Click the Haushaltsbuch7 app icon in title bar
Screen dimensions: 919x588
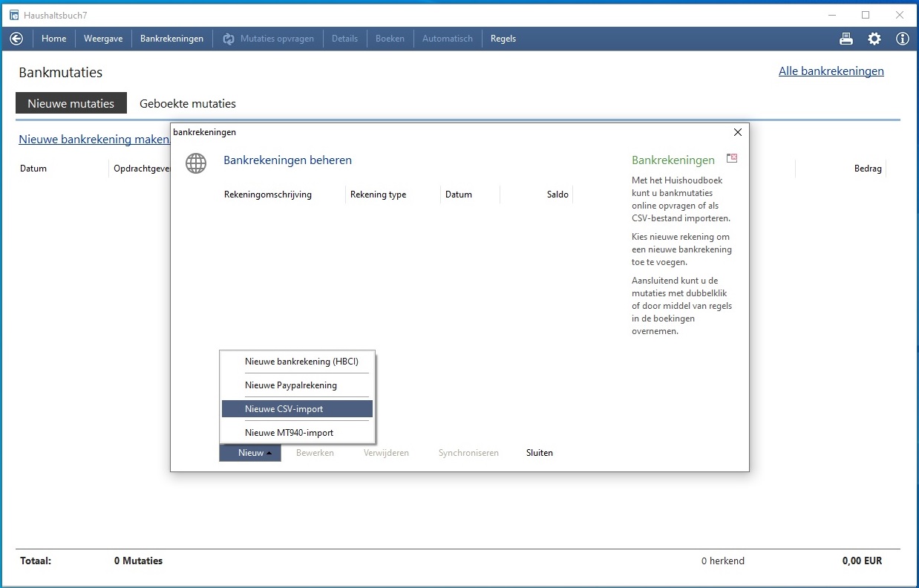pos(13,15)
